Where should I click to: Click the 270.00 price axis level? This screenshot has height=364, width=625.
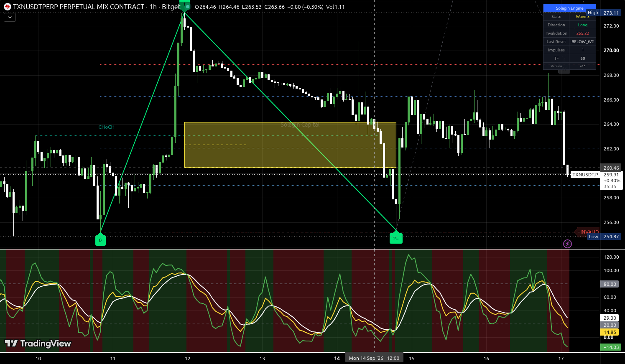point(611,51)
